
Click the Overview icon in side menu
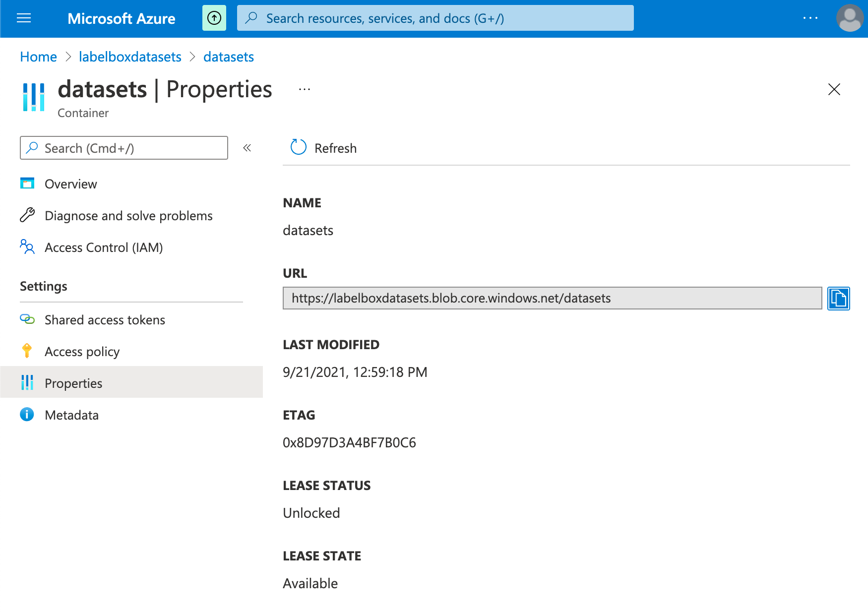27,183
